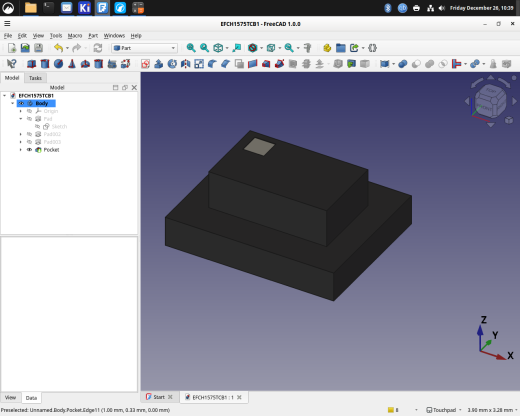Toggle visibility eye of Pad003

pos(29,142)
